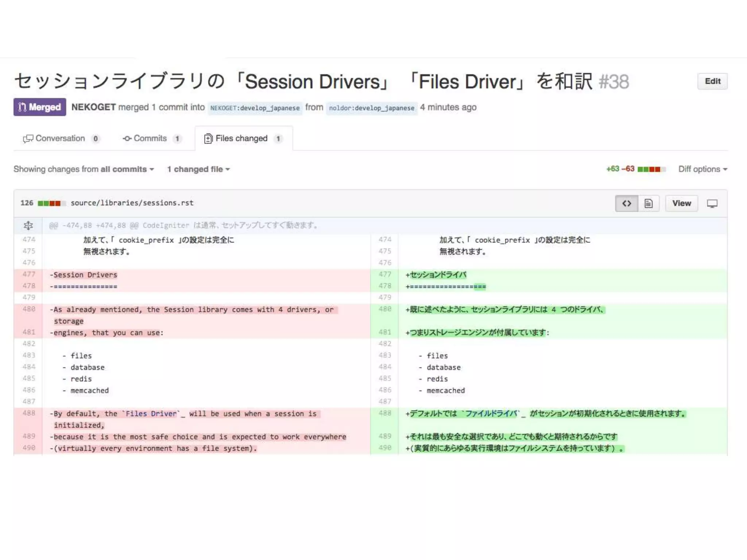747x560 pixels.
Task: Click the +63 −63 diffstat color bar
Action: tap(651, 169)
